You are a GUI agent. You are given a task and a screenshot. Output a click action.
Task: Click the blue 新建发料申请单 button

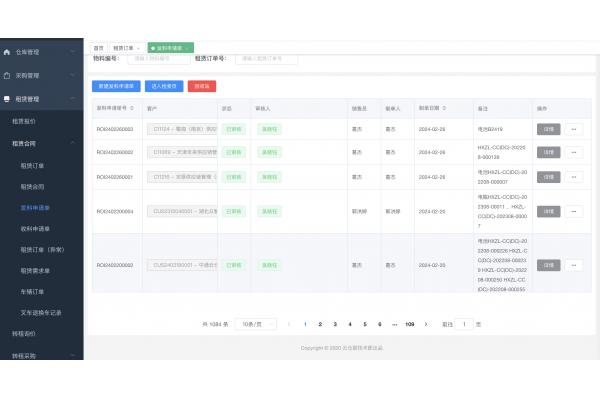(115, 86)
